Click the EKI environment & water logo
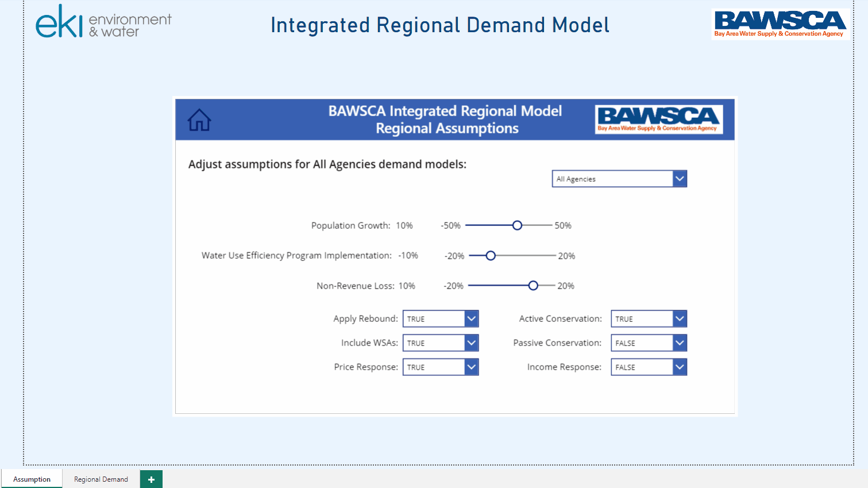The width and height of the screenshot is (868, 488). coord(103,22)
